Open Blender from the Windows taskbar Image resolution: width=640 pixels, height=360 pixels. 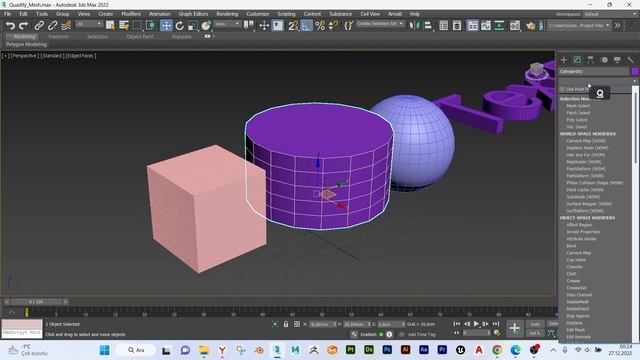[x=259, y=350]
